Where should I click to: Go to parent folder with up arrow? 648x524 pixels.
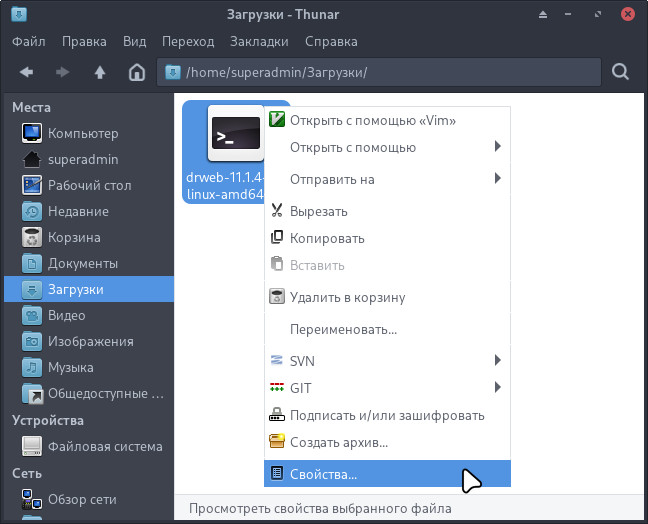[x=100, y=72]
